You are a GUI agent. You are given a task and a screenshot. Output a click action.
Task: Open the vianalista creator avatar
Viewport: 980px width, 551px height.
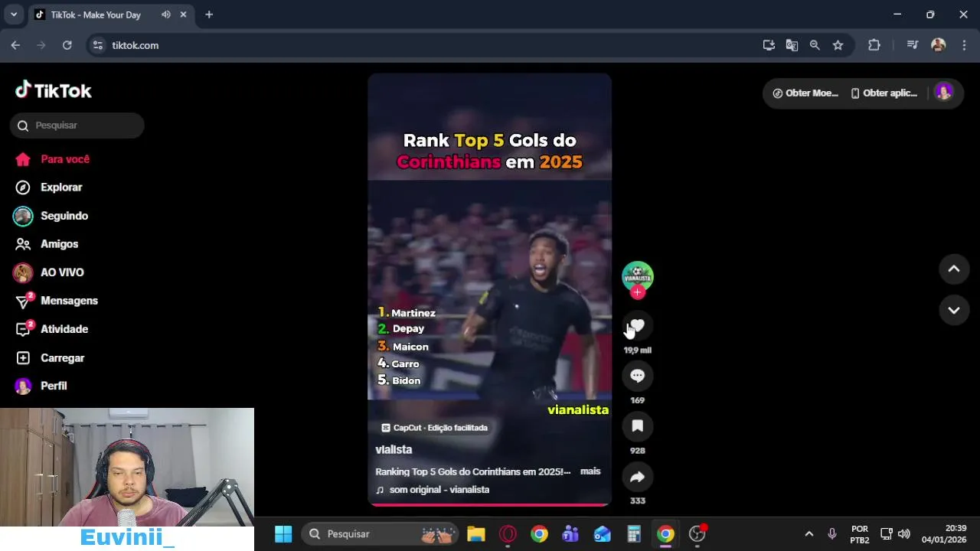coord(637,276)
